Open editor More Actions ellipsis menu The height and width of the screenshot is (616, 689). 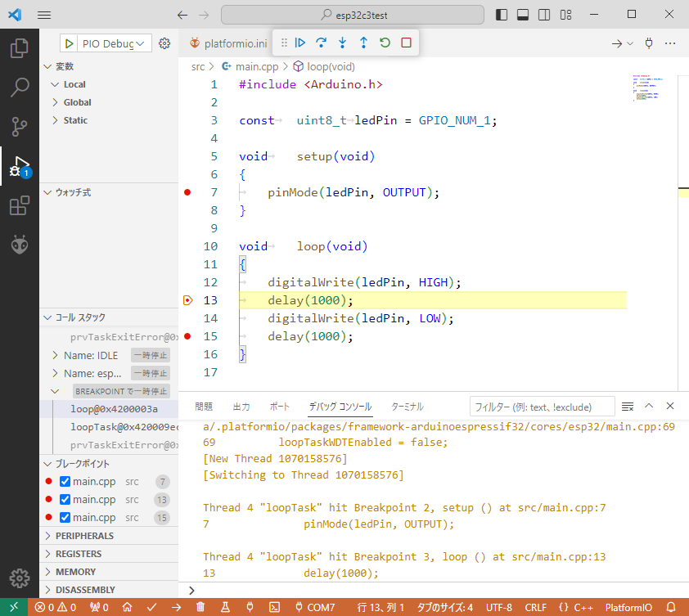670,43
